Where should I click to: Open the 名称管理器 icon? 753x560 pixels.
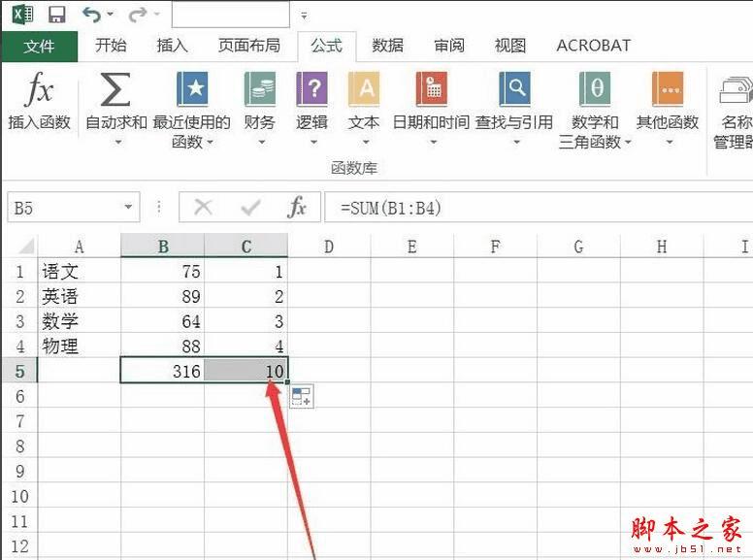pos(736,90)
